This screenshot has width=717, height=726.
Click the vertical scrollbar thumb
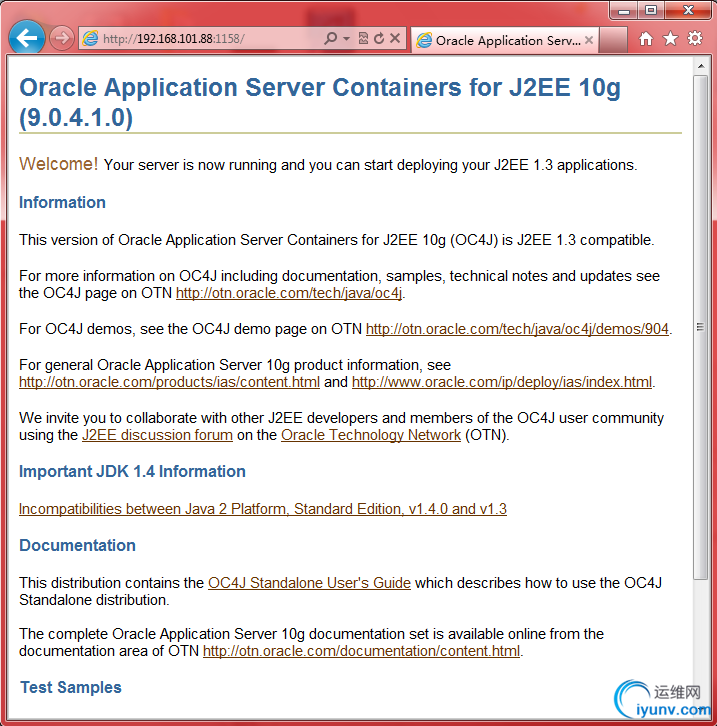[x=701, y=327]
